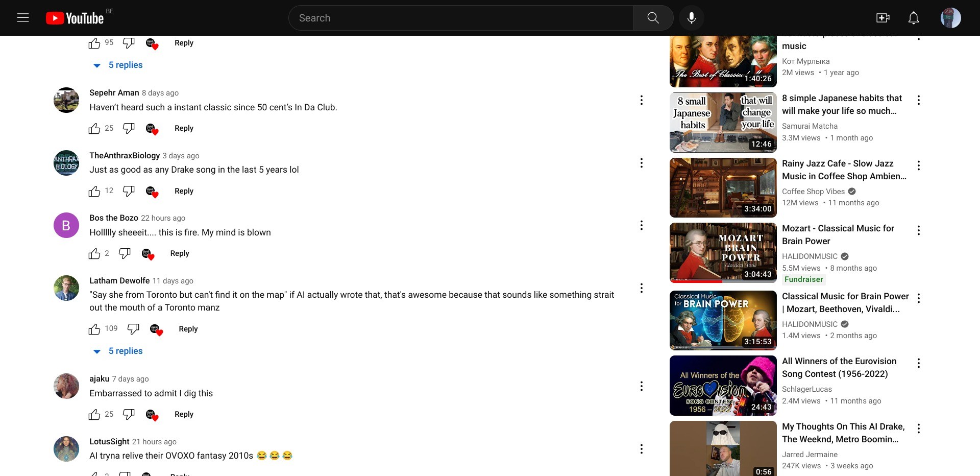Like TheAnthraxBiology's comment
This screenshot has height=476, width=980.
(94, 191)
